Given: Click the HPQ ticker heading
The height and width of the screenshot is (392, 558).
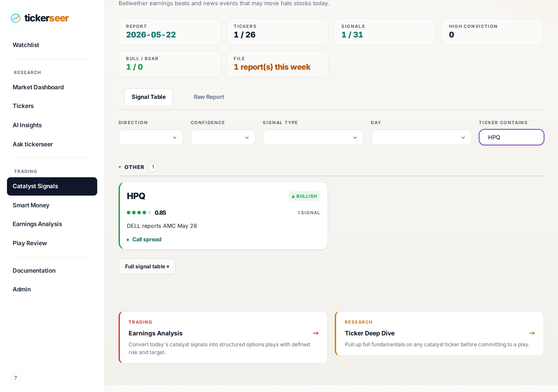Looking at the screenshot, I should [136, 196].
